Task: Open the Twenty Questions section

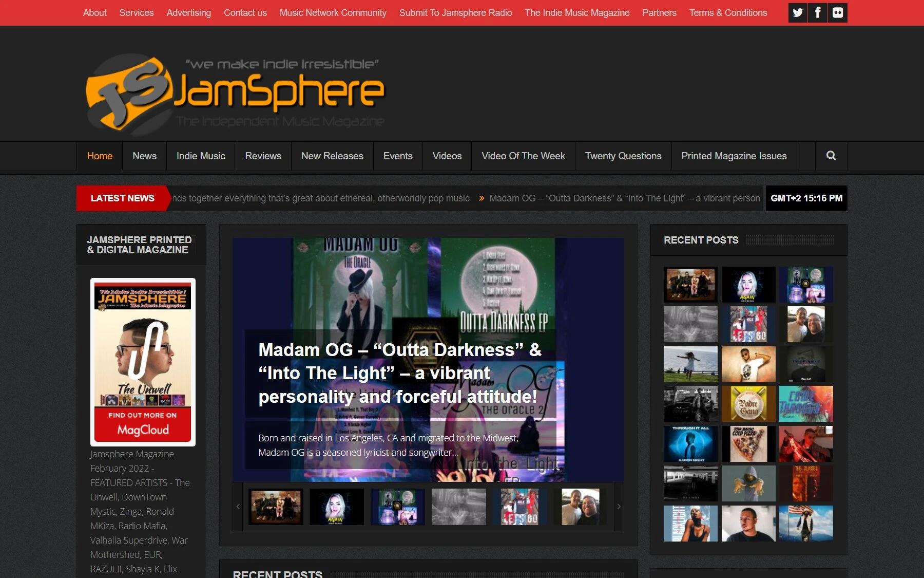Action: [x=623, y=156]
